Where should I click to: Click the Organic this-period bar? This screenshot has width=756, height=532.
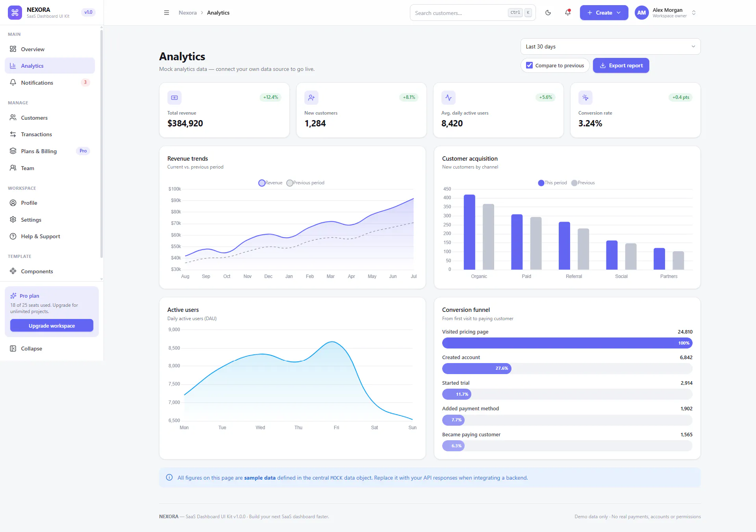469,232
